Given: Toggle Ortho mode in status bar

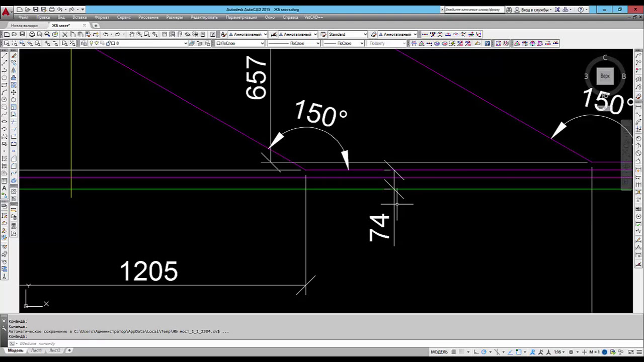Looking at the screenshot, I should click(x=476, y=352).
